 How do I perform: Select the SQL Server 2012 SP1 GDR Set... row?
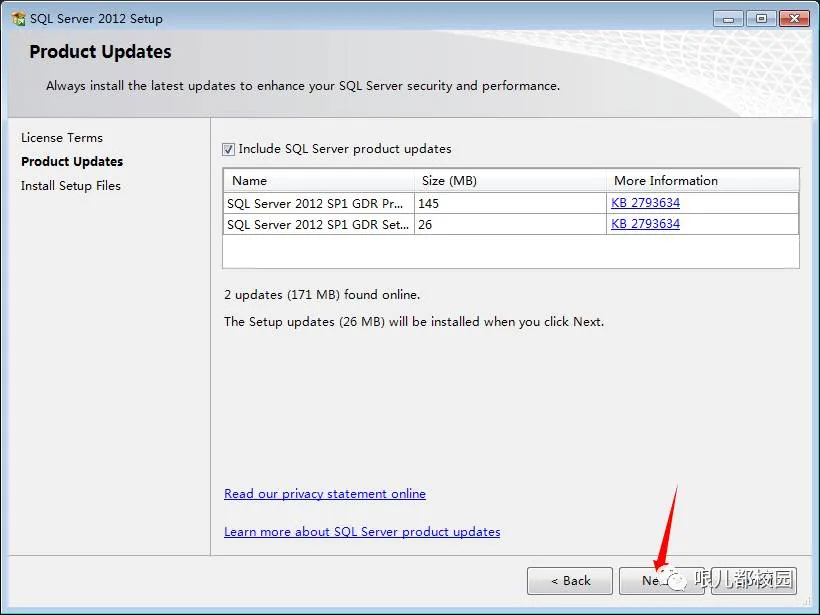click(511, 224)
